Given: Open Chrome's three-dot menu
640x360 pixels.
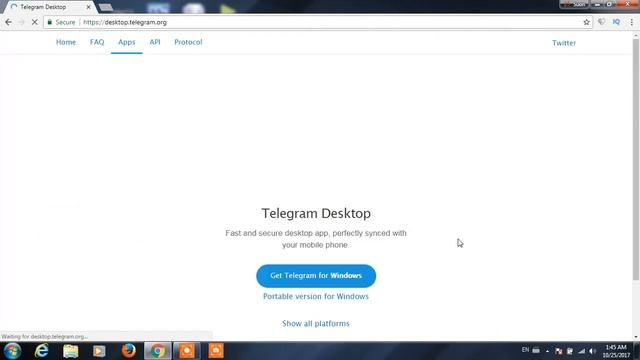Looking at the screenshot, I should (631, 22).
